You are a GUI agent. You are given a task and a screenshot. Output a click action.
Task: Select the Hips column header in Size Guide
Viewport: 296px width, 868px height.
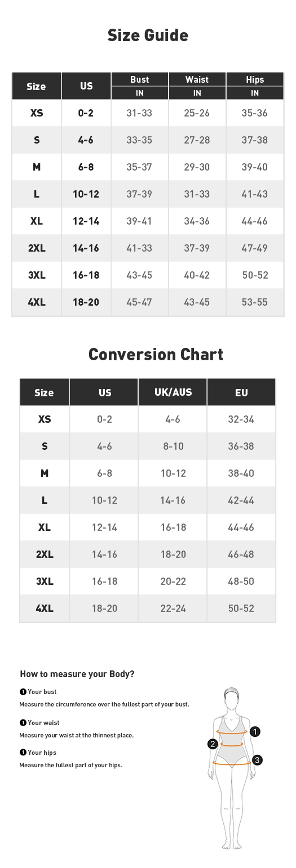pyautogui.click(x=255, y=79)
